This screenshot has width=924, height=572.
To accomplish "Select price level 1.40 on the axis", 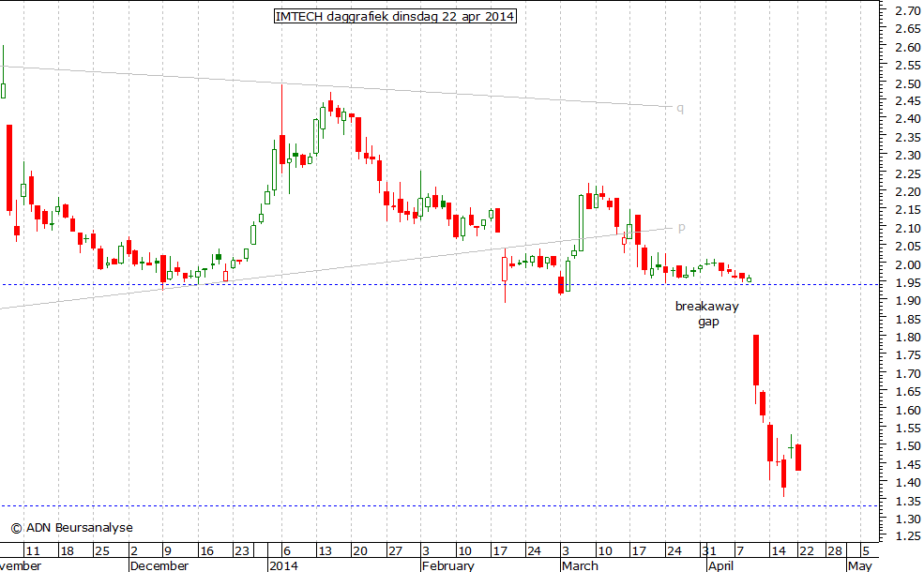I will tap(907, 483).
